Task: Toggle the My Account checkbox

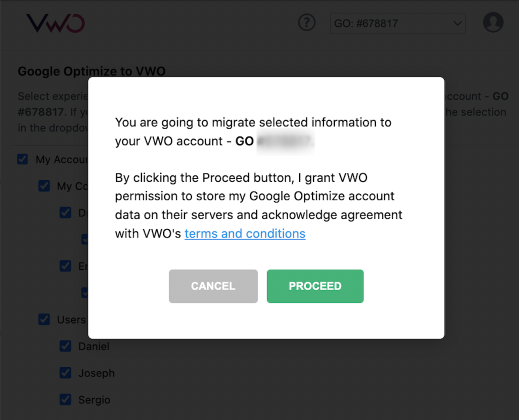Action: click(22, 159)
